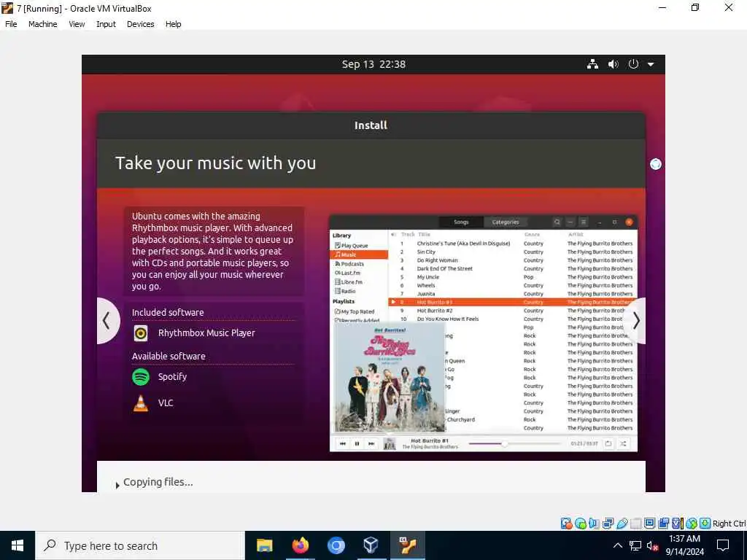Open Firefox from the taskbar

click(300, 545)
